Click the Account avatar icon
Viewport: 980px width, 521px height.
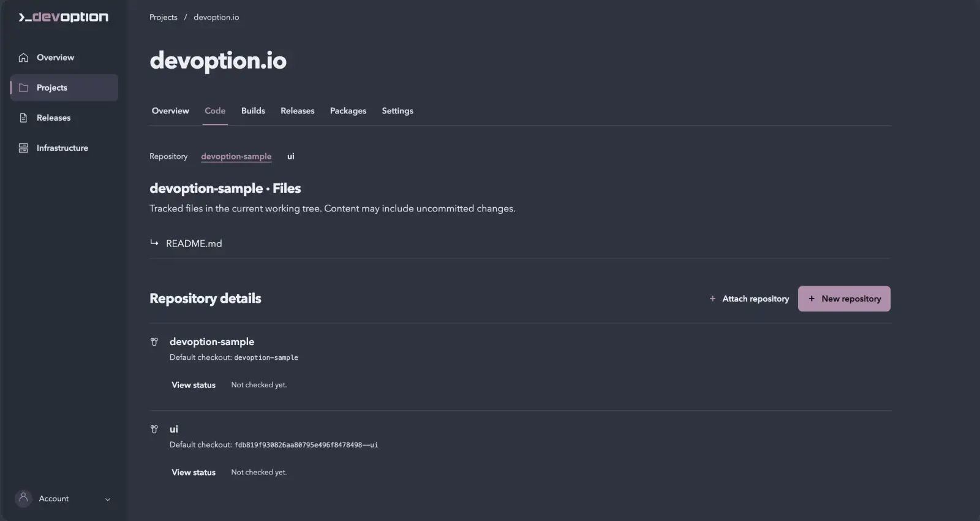click(x=23, y=498)
